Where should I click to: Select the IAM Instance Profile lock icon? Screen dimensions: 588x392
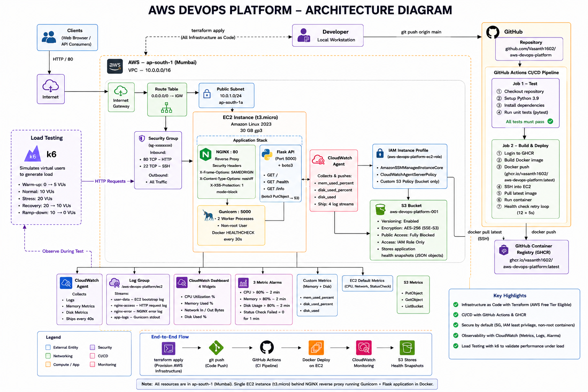click(x=380, y=153)
